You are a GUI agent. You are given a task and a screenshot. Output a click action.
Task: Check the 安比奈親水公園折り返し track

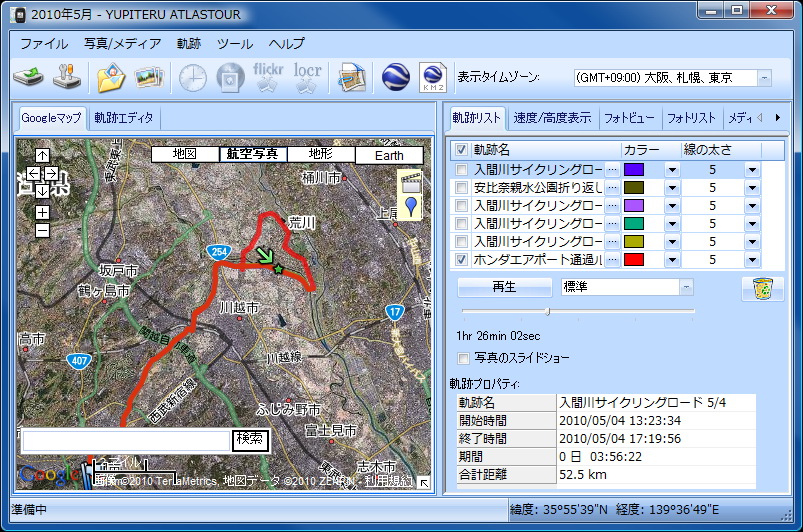461,187
